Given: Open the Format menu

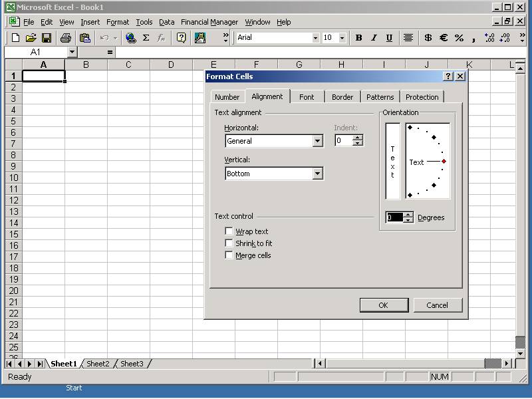Looking at the screenshot, I should [118, 22].
